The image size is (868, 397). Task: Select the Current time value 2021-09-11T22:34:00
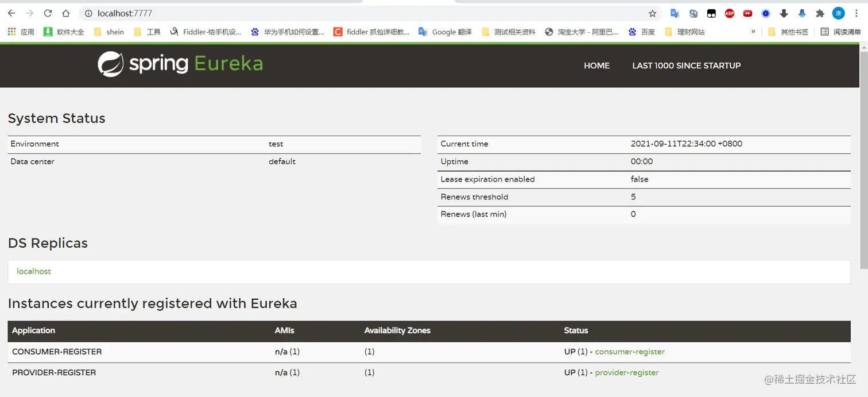pos(686,144)
